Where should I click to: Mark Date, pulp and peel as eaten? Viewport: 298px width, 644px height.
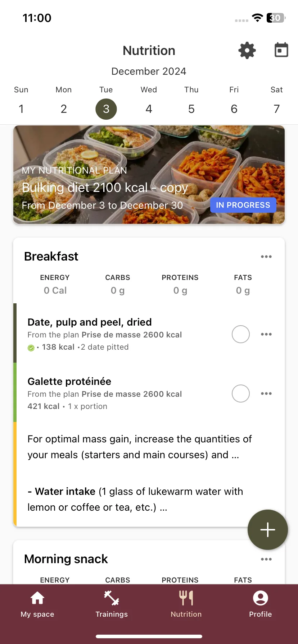click(241, 334)
